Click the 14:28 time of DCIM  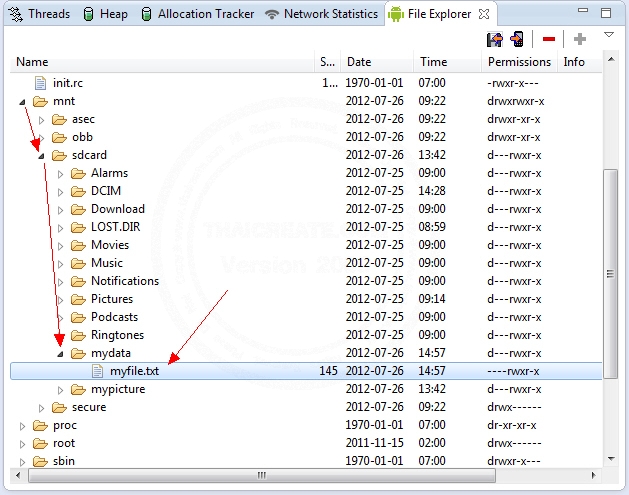[x=432, y=191]
